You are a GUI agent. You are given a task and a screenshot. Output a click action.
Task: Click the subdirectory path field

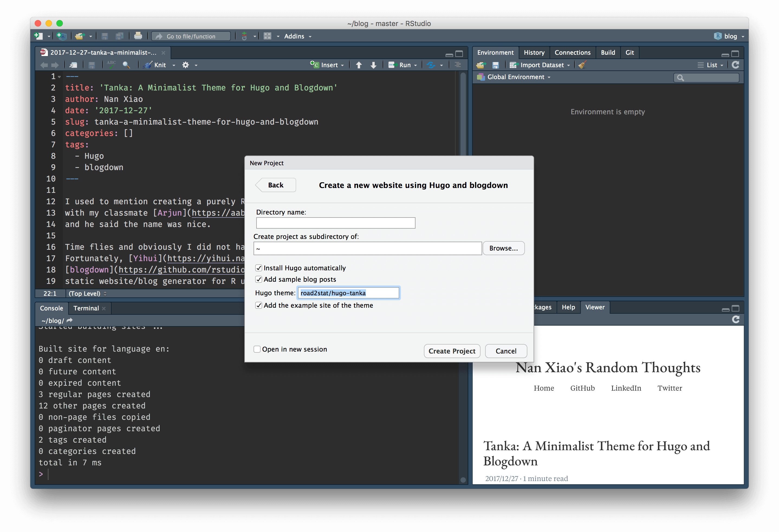click(x=368, y=248)
